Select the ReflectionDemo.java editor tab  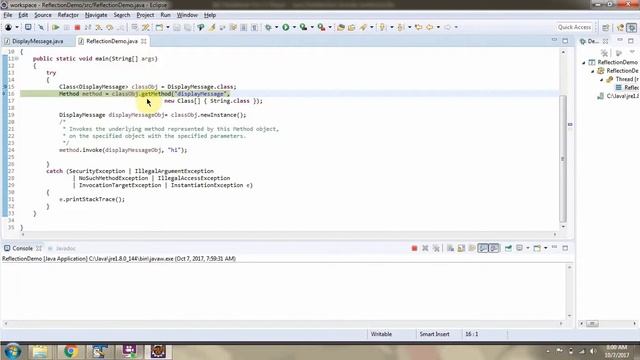pos(112,41)
